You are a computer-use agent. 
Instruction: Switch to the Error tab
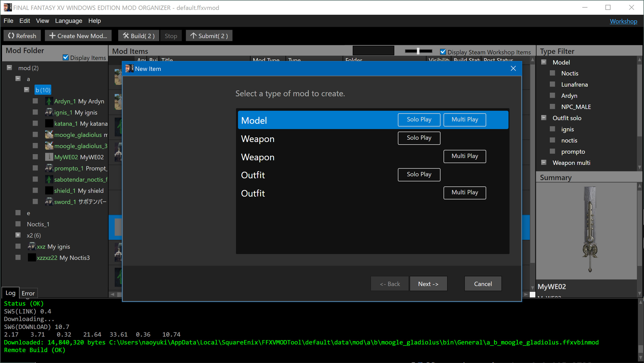pyautogui.click(x=28, y=293)
